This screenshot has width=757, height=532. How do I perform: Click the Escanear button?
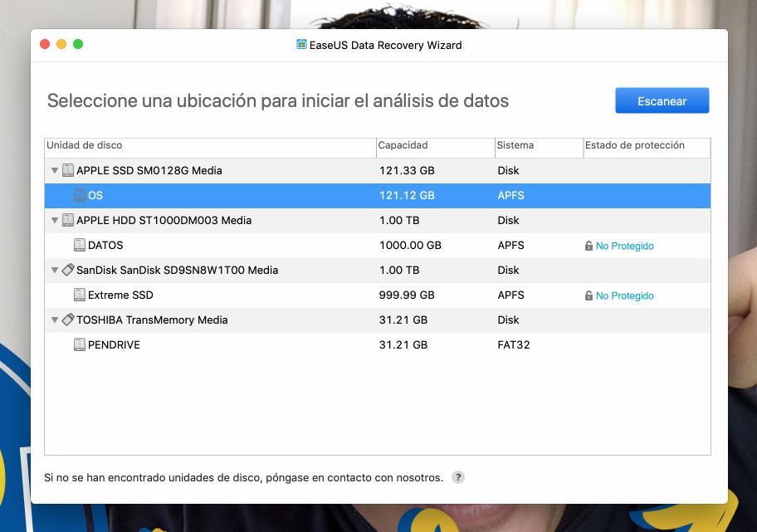[x=662, y=100]
